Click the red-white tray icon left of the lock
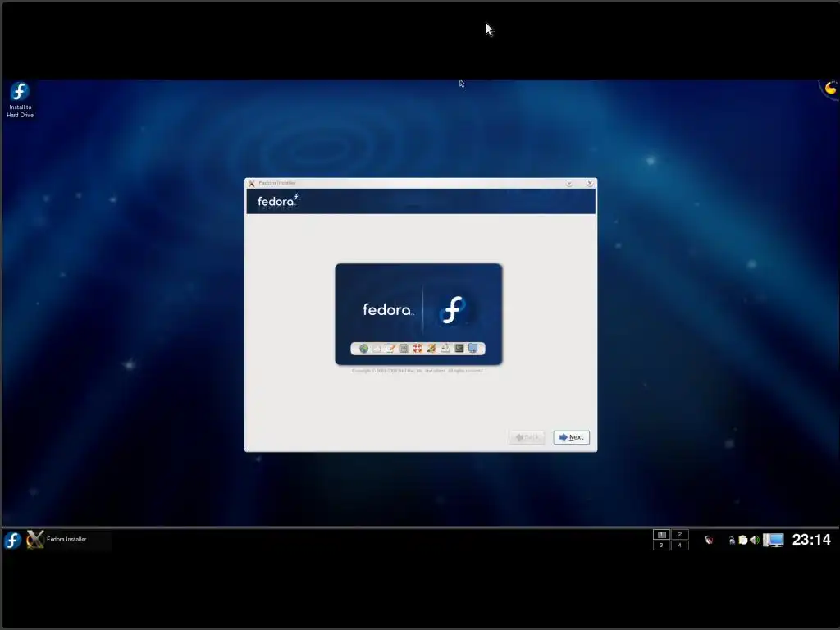The image size is (840, 630). pos(709,540)
